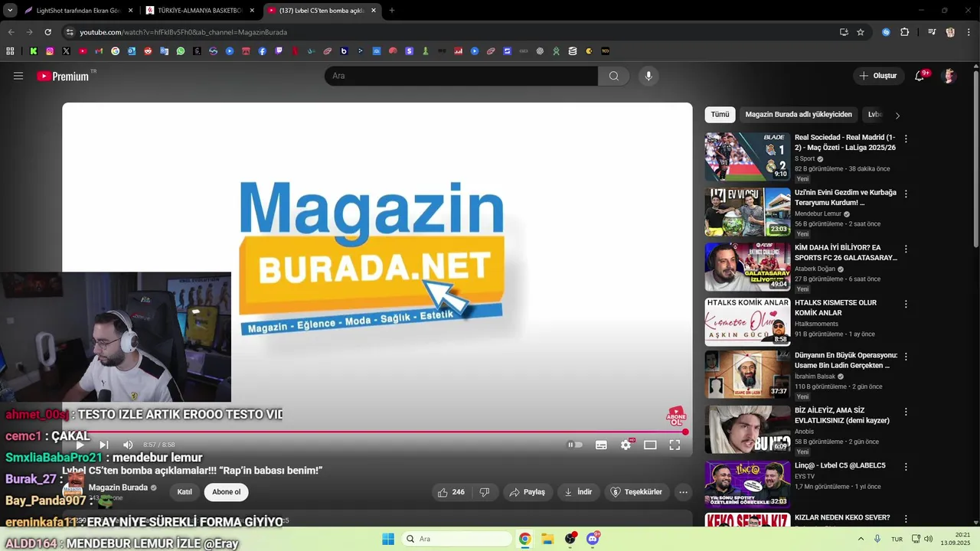Open options menu for HTALKS video
Screen dimensions: 980x551
(x=906, y=305)
